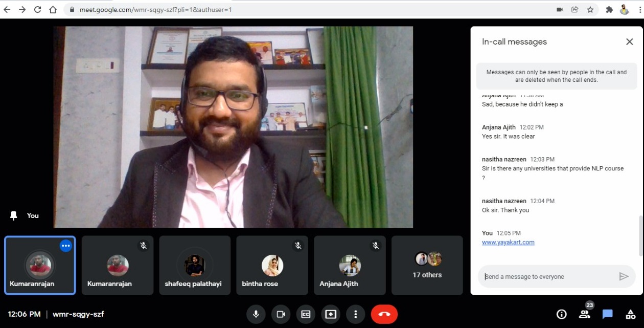
Task: Select shafeeq palathayi participant tile
Action: pyautogui.click(x=195, y=265)
